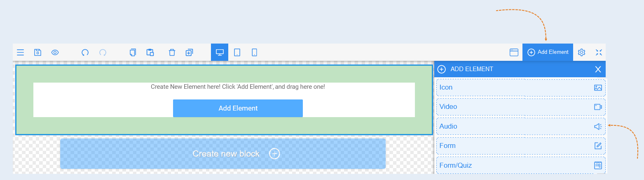Open the settings gear icon
The height and width of the screenshot is (180, 644).
(x=581, y=52)
